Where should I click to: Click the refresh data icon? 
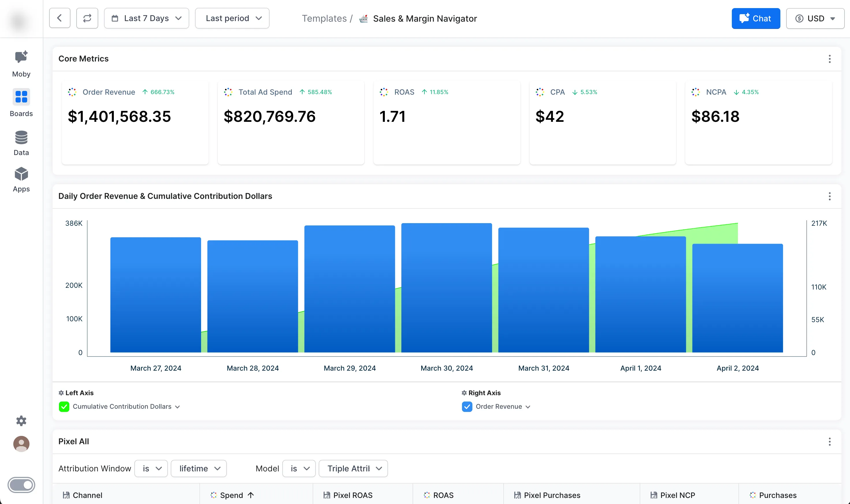(87, 18)
